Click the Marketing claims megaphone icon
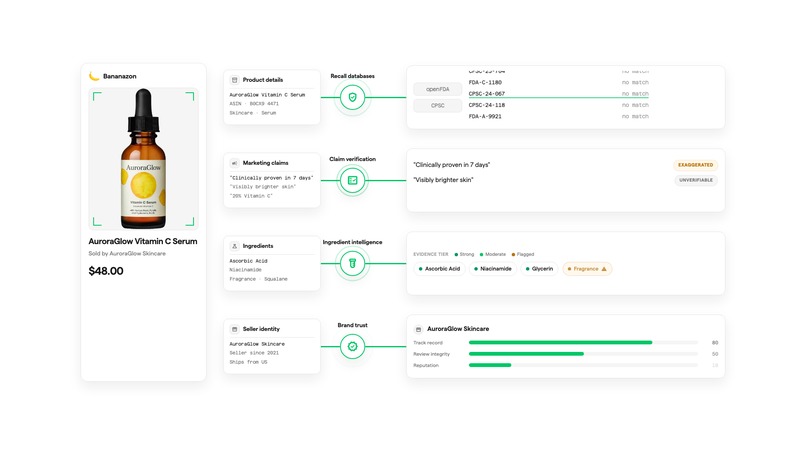806x453 pixels. coord(234,163)
